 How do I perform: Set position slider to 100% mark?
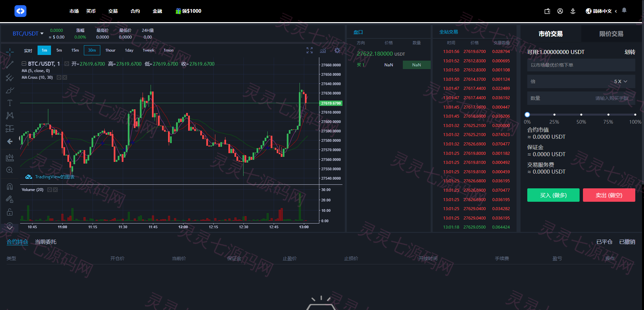click(635, 115)
